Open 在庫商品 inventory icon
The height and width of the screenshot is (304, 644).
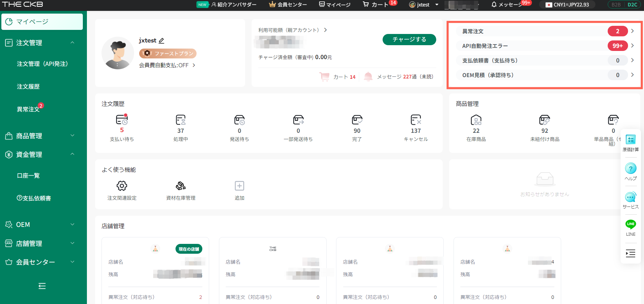pos(476,120)
